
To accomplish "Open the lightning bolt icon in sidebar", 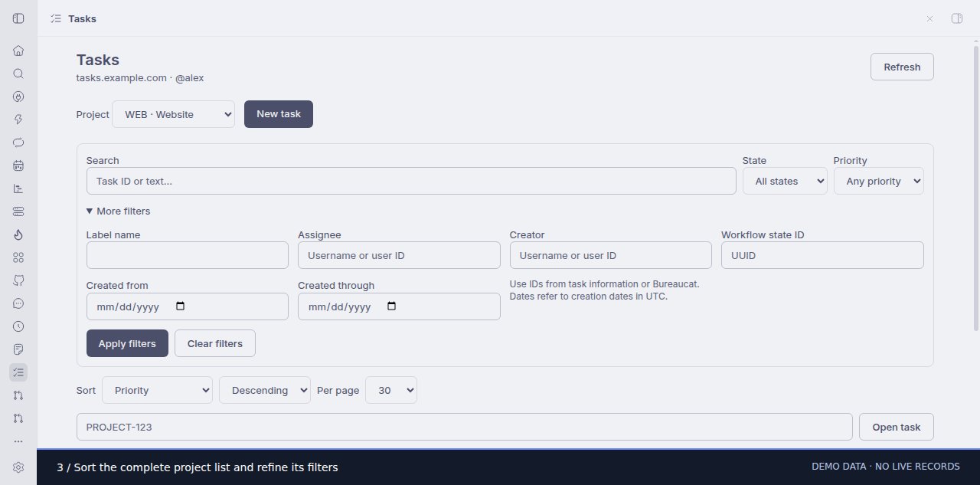I will coord(18,120).
